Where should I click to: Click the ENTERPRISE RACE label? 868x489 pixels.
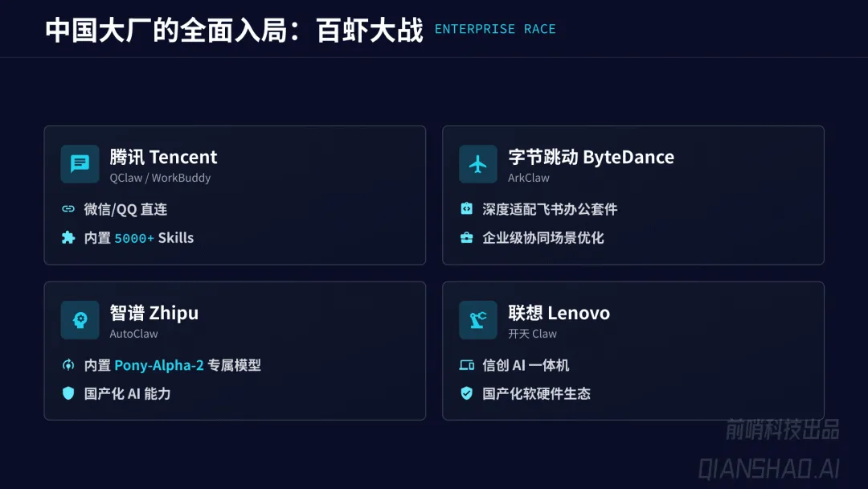coord(495,30)
